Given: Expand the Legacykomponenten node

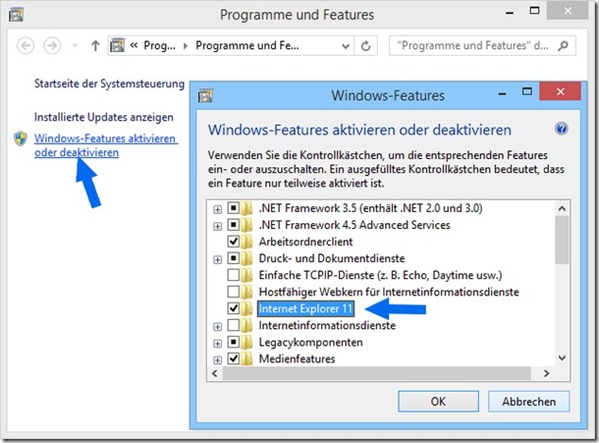Looking at the screenshot, I should pyautogui.click(x=217, y=344).
